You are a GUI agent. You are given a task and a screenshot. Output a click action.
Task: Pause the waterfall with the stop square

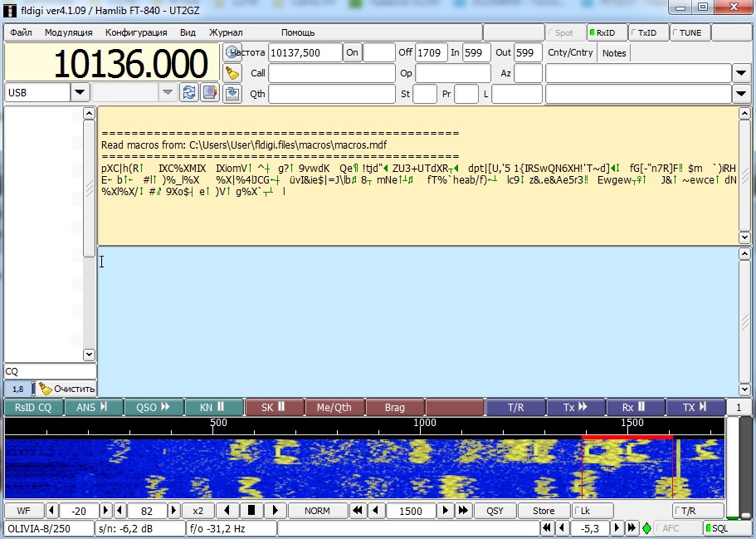pyautogui.click(x=251, y=511)
